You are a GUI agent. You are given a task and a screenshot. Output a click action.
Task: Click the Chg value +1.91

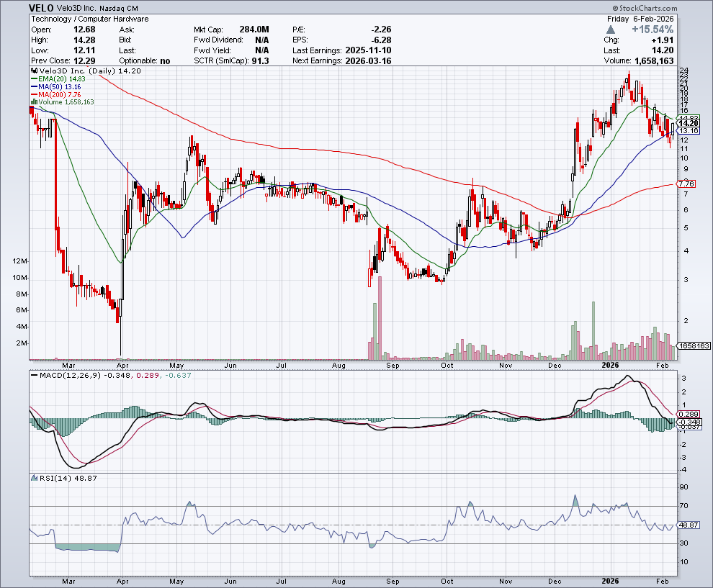[662, 40]
